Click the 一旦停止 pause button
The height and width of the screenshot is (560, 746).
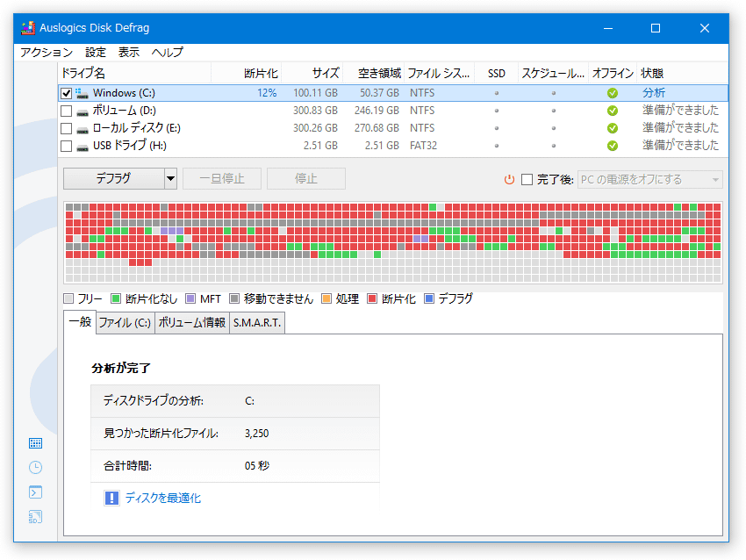click(x=222, y=179)
